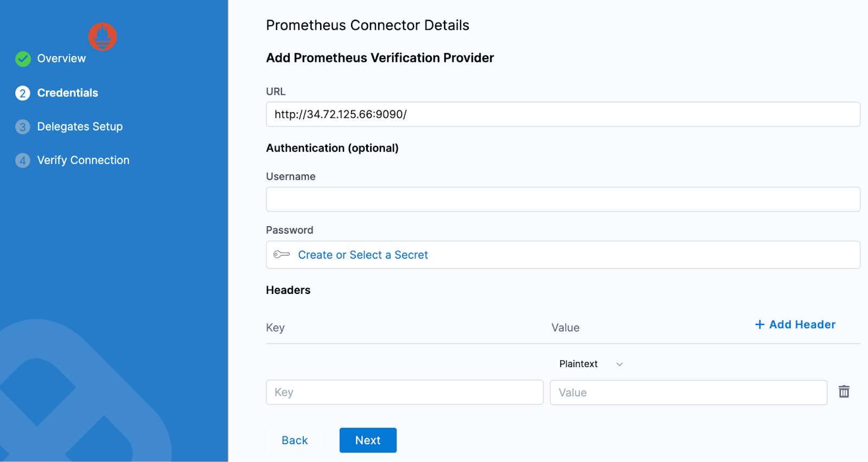Click the Prometheus Connector Details title
Image resolution: width=868 pixels, height=462 pixels.
367,25
